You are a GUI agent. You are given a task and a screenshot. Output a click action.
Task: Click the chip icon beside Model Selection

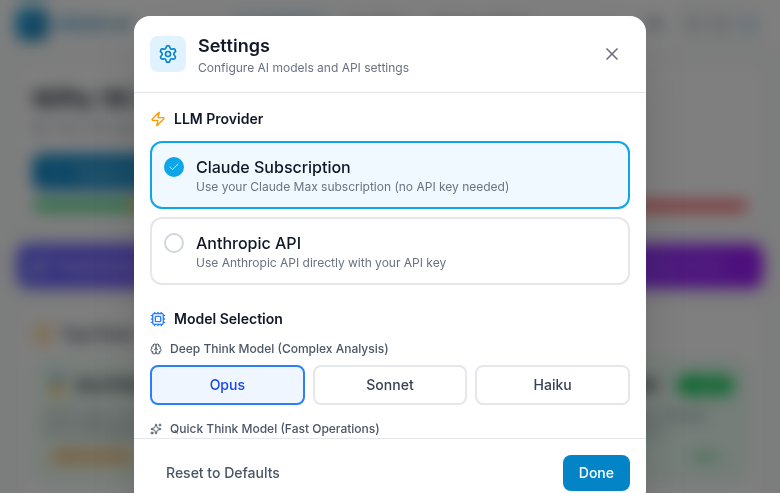pos(158,319)
